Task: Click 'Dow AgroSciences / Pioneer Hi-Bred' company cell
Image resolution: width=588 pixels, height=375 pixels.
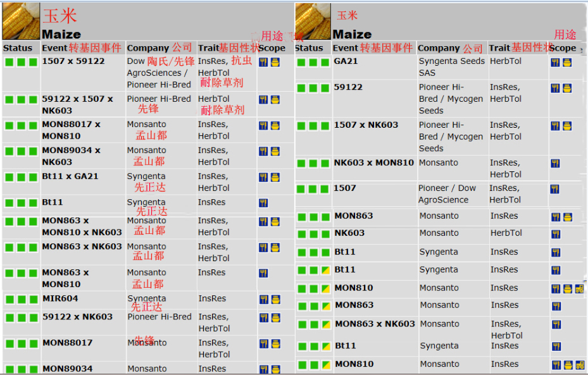Action: click(x=159, y=73)
